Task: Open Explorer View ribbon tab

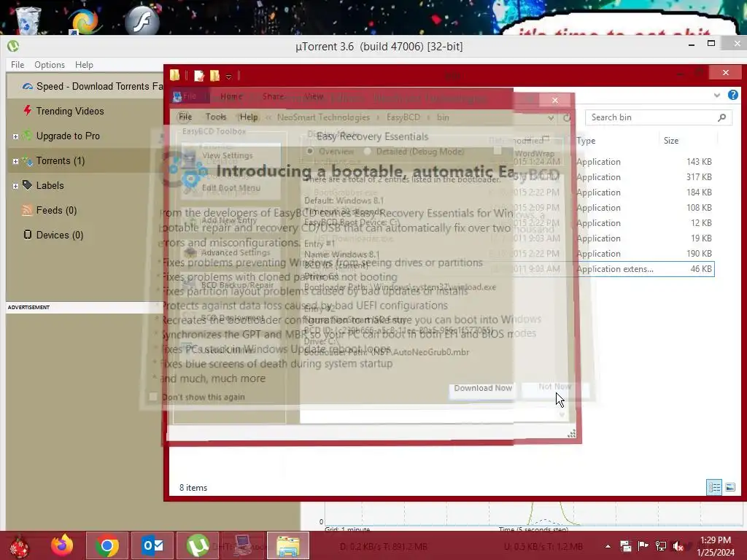Action: click(314, 96)
